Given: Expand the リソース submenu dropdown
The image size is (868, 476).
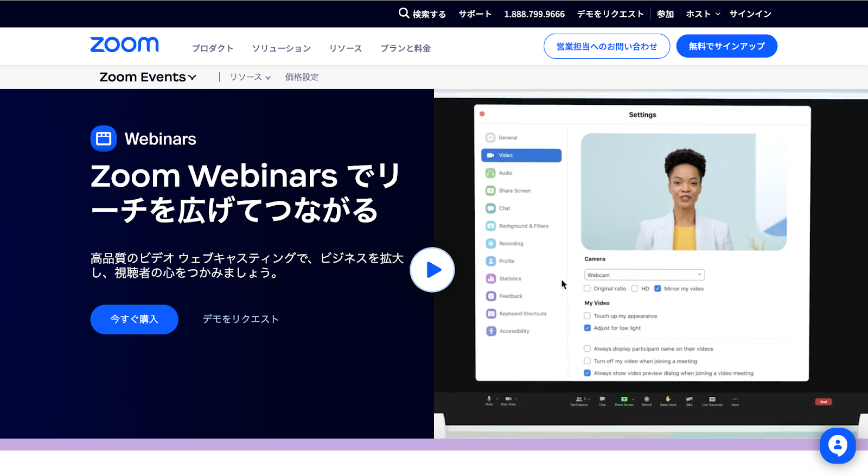Looking at the screenshot, I should (x=250, y=77).
